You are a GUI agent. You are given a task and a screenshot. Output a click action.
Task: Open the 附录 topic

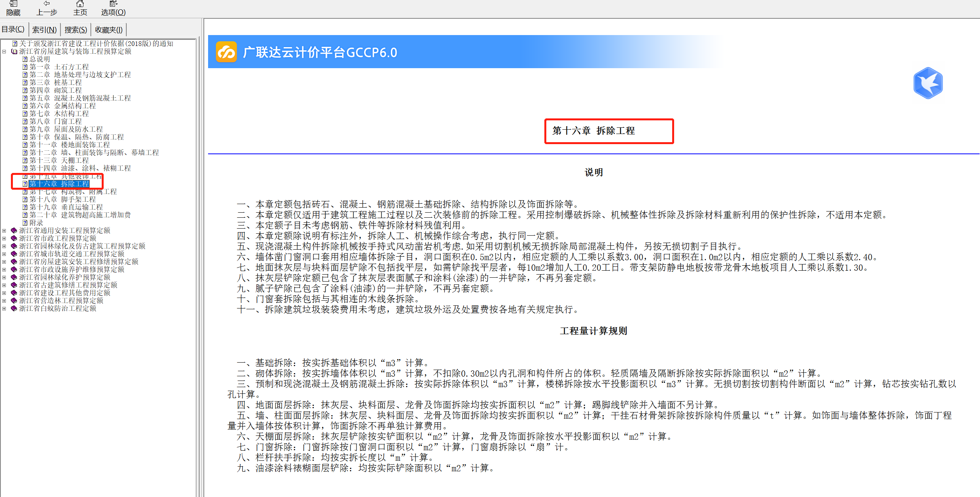pos(36,223)
